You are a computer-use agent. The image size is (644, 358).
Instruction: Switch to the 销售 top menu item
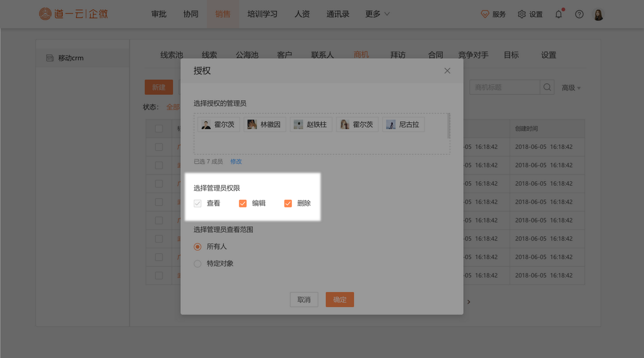click(x=223, y=14)
